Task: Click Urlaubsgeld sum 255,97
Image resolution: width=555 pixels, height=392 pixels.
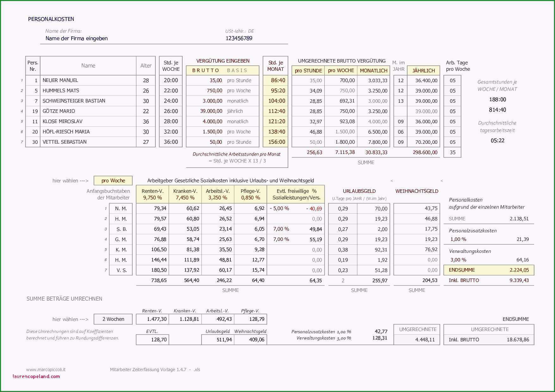Action: (x=380, y=280)
